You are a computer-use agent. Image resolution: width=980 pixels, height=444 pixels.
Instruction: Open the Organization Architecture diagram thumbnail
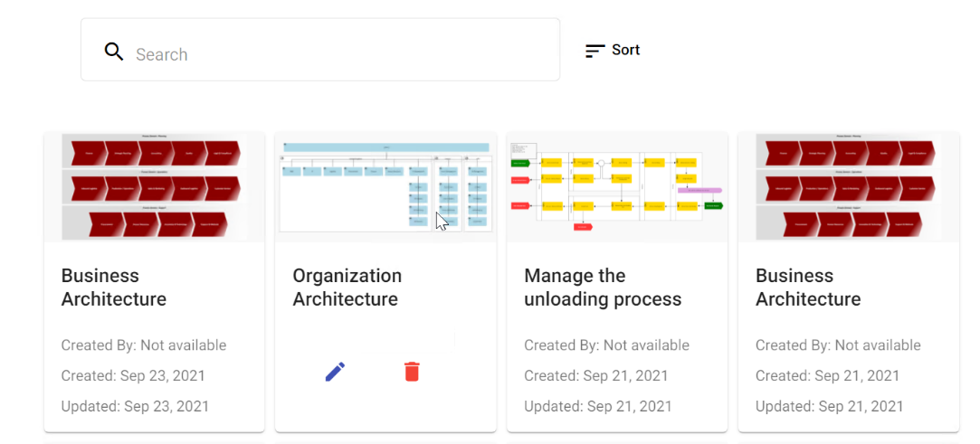coord(385,187)
